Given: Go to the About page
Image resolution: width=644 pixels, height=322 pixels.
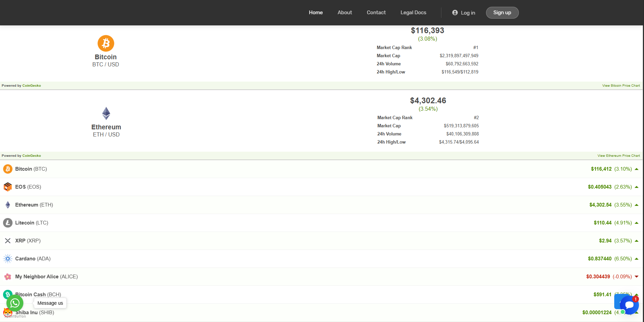Looking at the screenshot, I should (345, 13).
